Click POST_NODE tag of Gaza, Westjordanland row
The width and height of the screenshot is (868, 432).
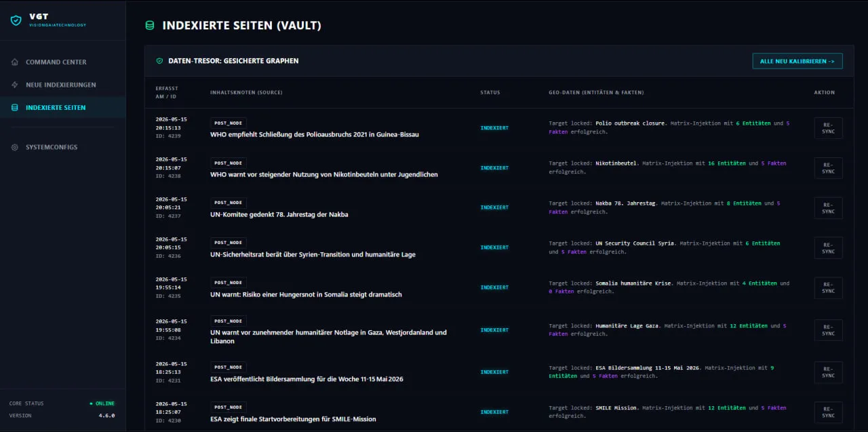[x=229, y=321]
